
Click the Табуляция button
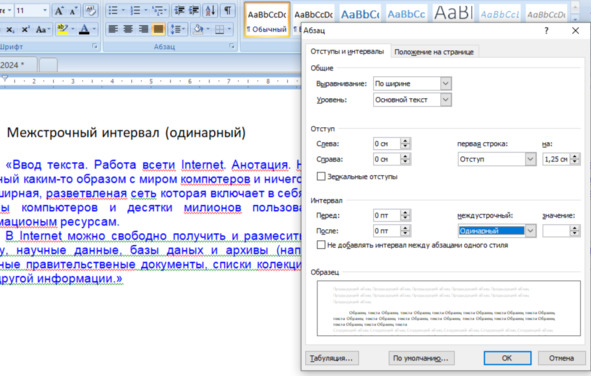[332, 358]
